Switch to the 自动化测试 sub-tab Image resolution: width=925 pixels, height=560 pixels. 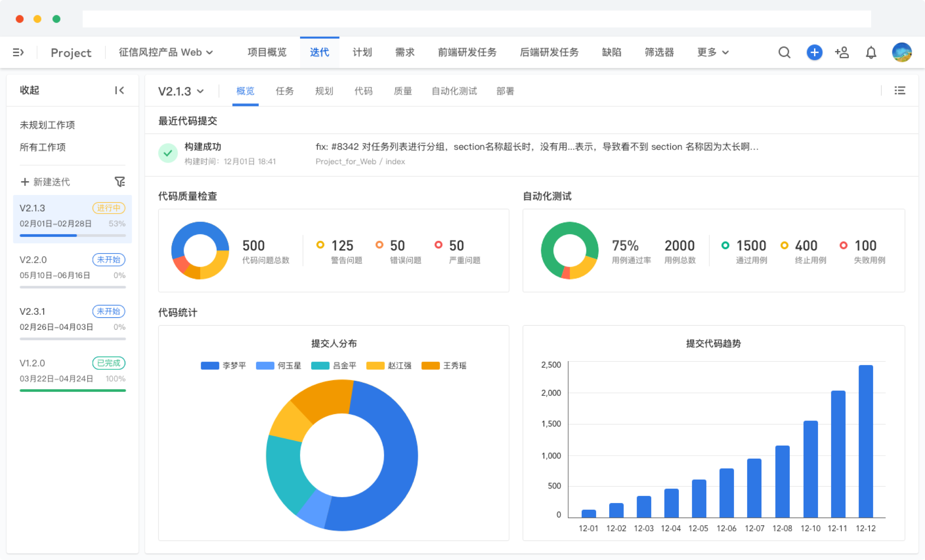point(454,91)
